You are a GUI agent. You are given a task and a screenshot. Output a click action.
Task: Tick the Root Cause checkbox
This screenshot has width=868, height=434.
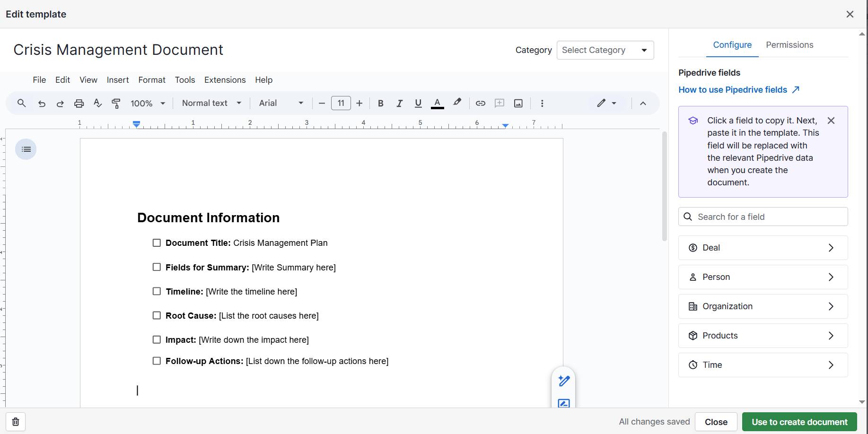[157, 315]
